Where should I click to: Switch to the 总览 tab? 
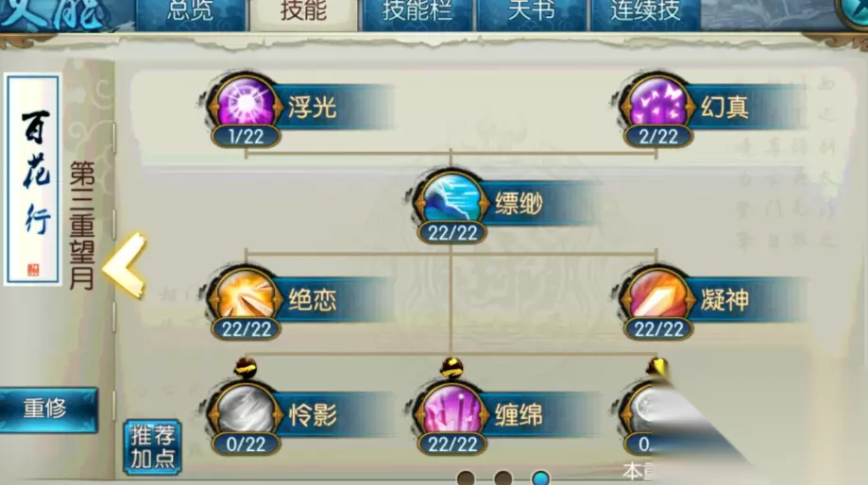190,12
